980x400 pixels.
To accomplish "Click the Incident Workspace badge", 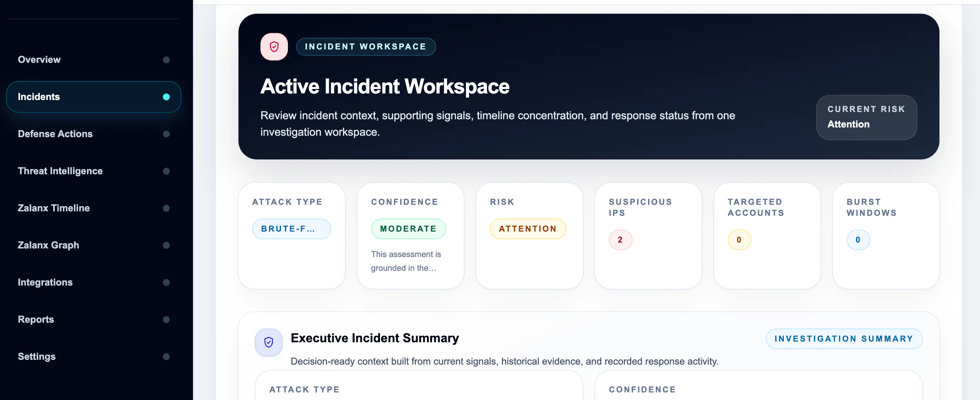I will pyautogui.click(x=366, y=46).
